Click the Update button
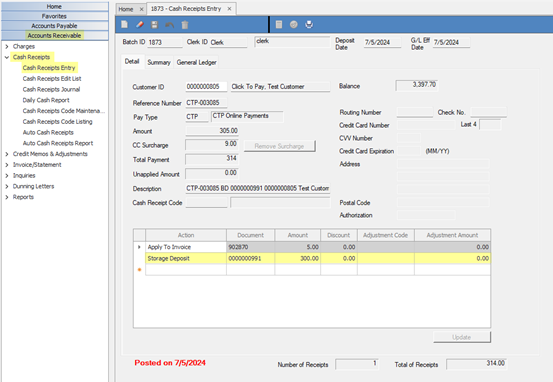This screenshot has width=553, height=382. click(x=462, y=337)
